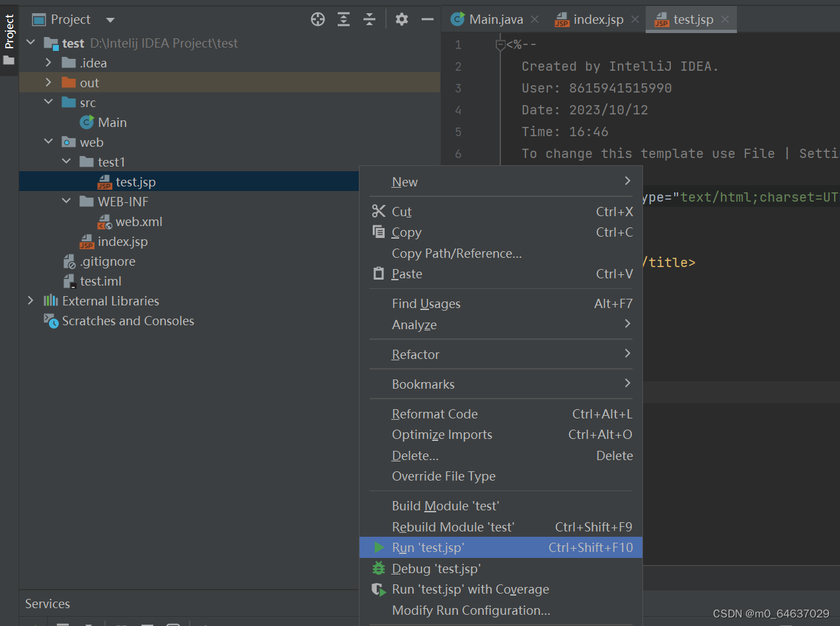Click the Select Opened File target icon
The height and width of the screenshot is (626, 840).
pyautogui.click(x=318, y=20)
